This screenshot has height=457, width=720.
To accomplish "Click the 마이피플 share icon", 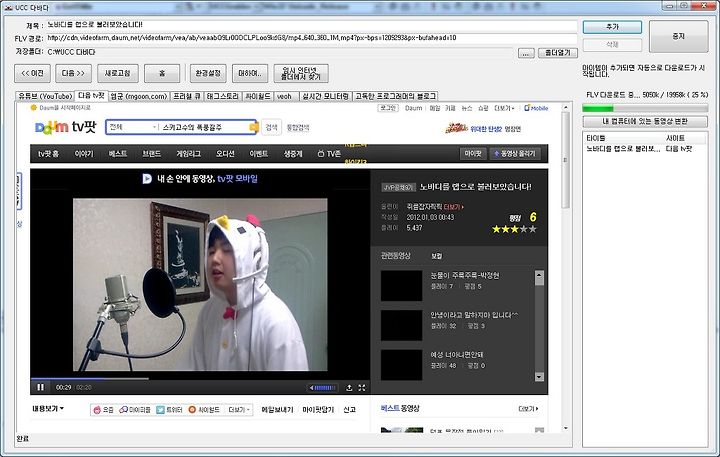I will coord(123,410).
